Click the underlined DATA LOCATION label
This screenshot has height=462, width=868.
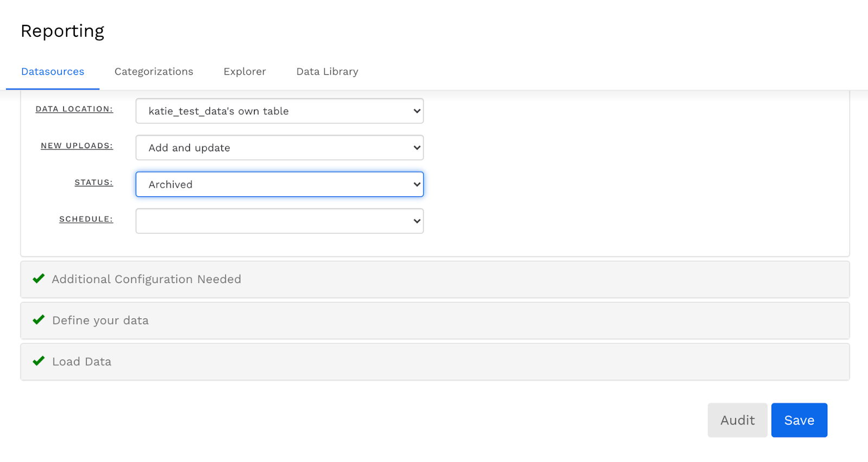pos(74,109)
